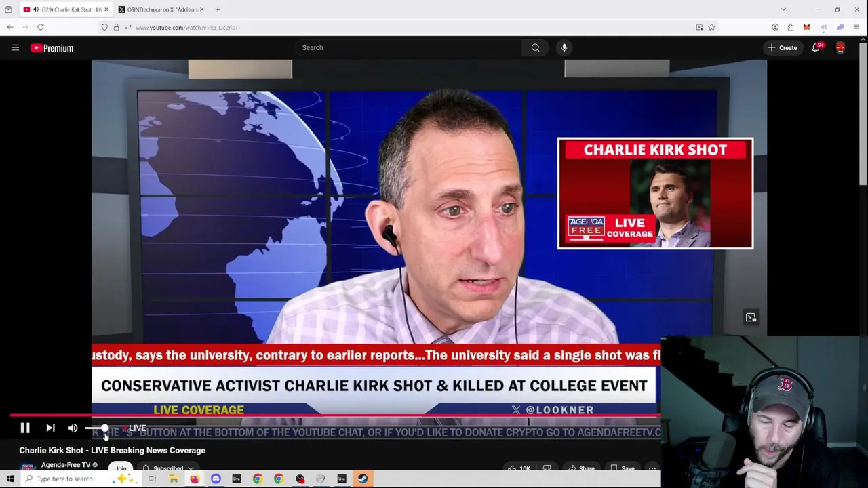This screenshot has height=488, width=868.
Task: Open the speaker extension icon in toolbar
Action: pyautogui.click(x=823, y=27)
